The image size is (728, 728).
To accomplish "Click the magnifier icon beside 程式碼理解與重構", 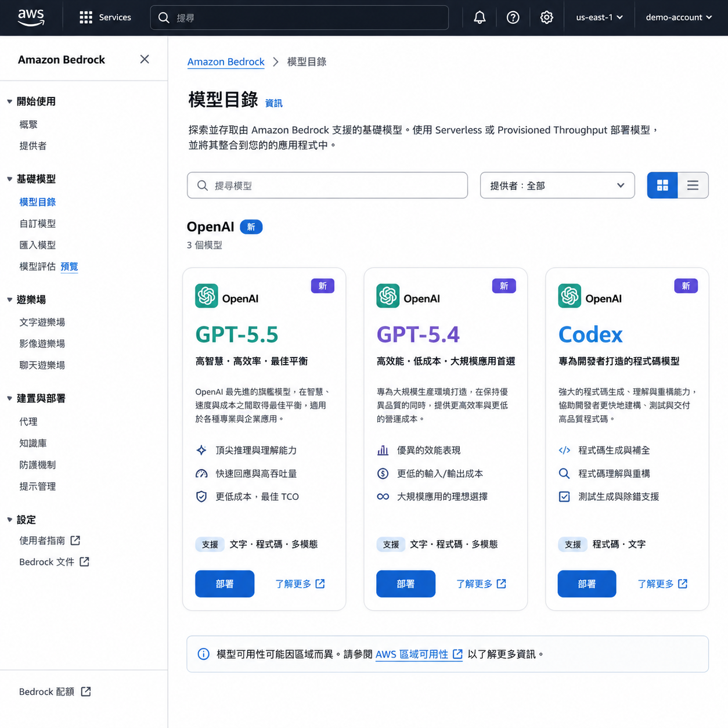I will pos(564,474).
